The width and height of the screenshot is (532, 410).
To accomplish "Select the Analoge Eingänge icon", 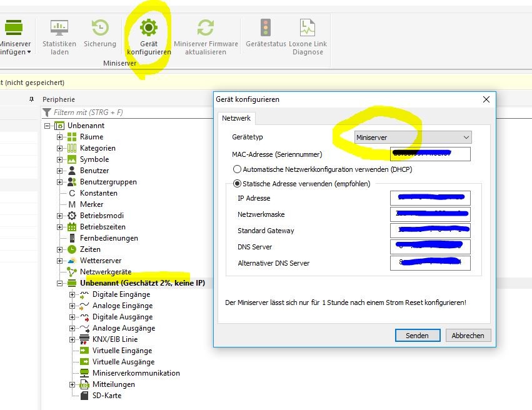I will 84,306.
